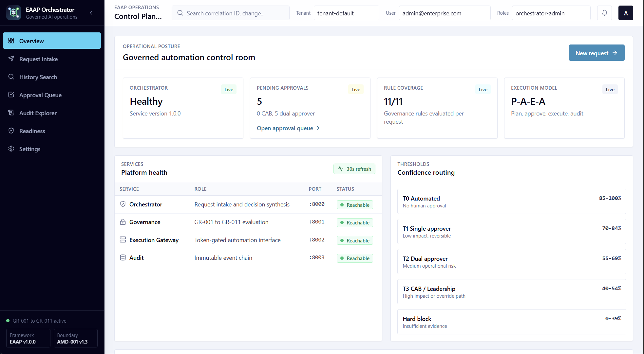Open notifications with the bell icon
The height and width of the screenshot is (354, 644).
pyautogui.click(x=605, y=13)
